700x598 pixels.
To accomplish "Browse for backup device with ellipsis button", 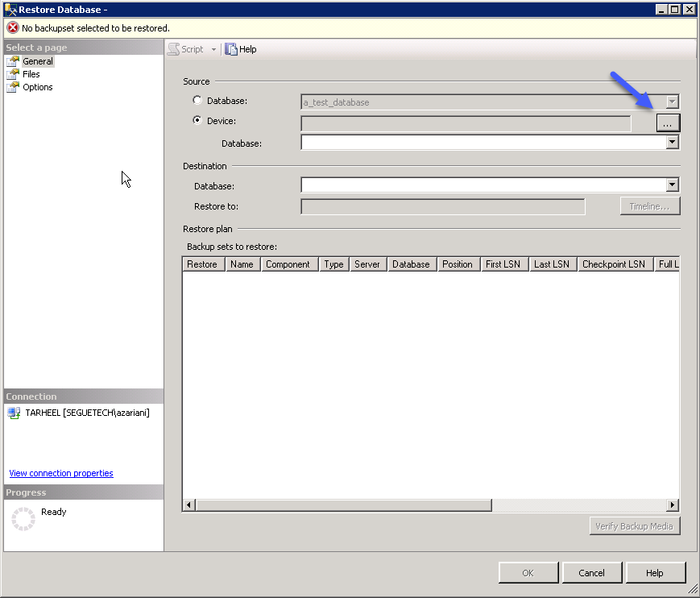I will [x=668, y=123].
